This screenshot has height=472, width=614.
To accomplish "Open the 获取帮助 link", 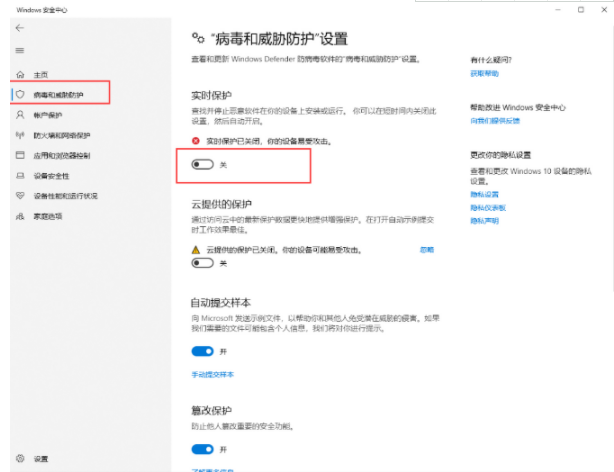I will (x=482, y=73).
